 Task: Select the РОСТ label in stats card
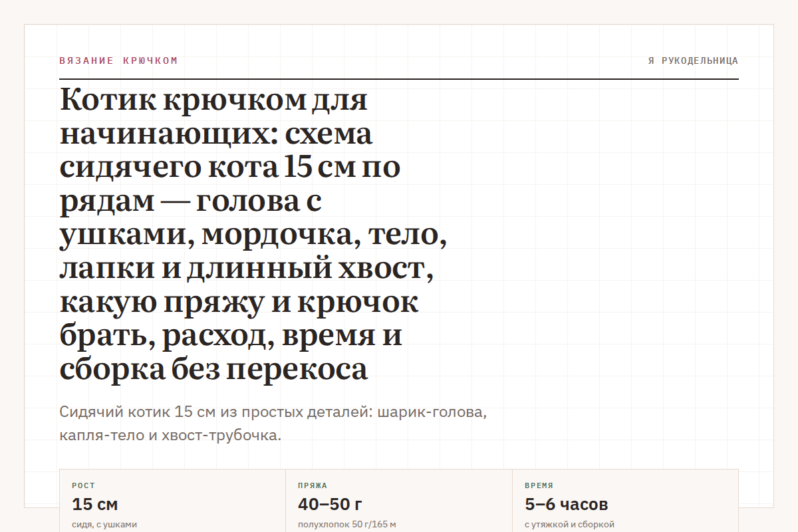click(83, 485)
